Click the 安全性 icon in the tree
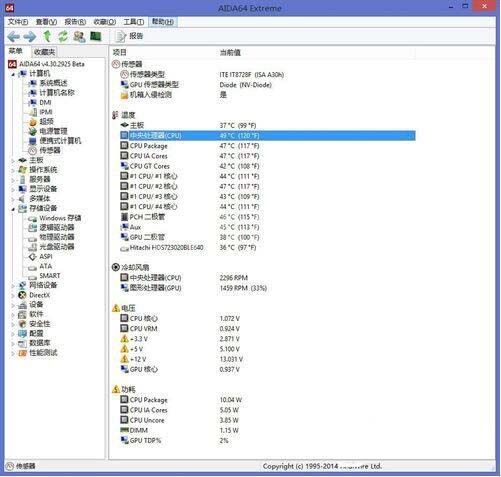 coord(22,324)
